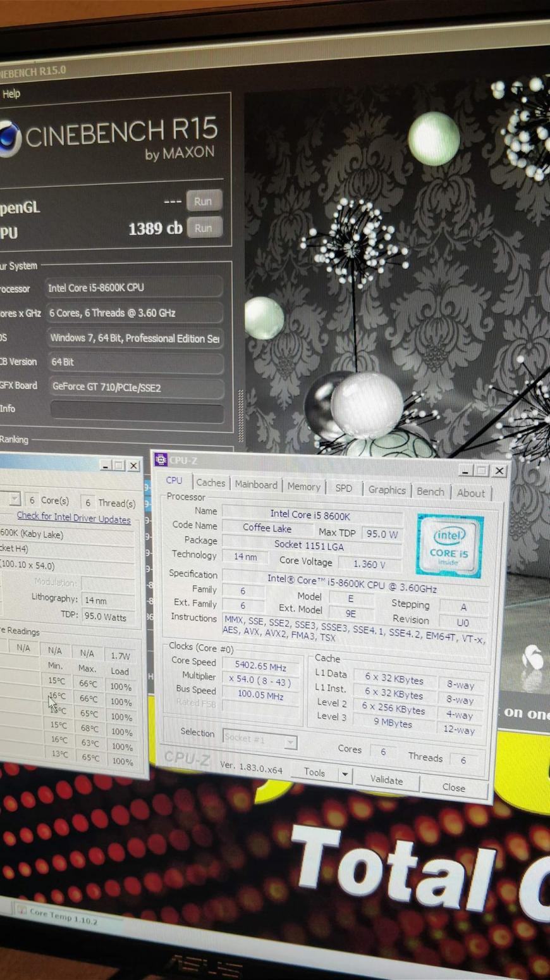550x980 pixels.
Task: Click the Info input field in Cinebench
Action: tap(137, 412)
